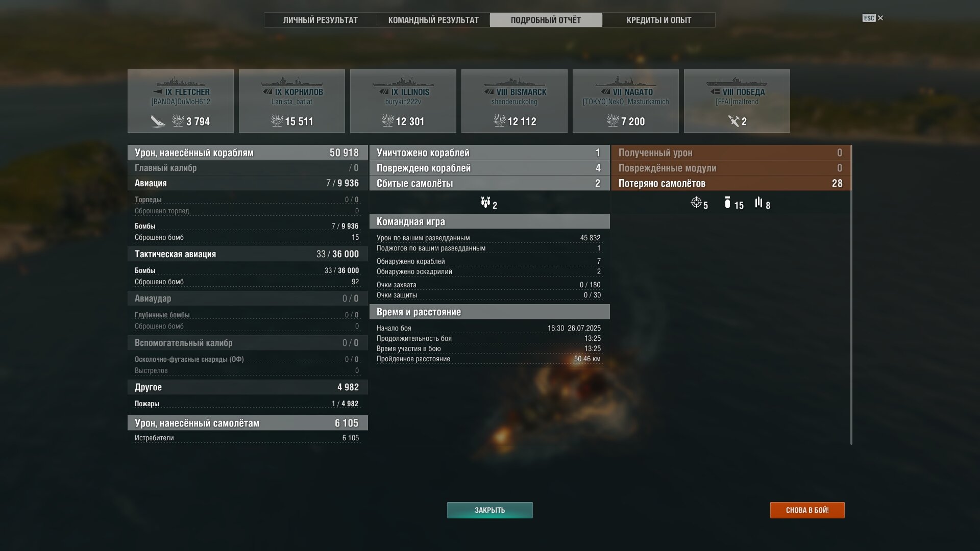The width and height of the screenshot is (980, 551).
Task: Select the VII Nagato ship card
Action: pyautogui.click(x=626, y=101)
